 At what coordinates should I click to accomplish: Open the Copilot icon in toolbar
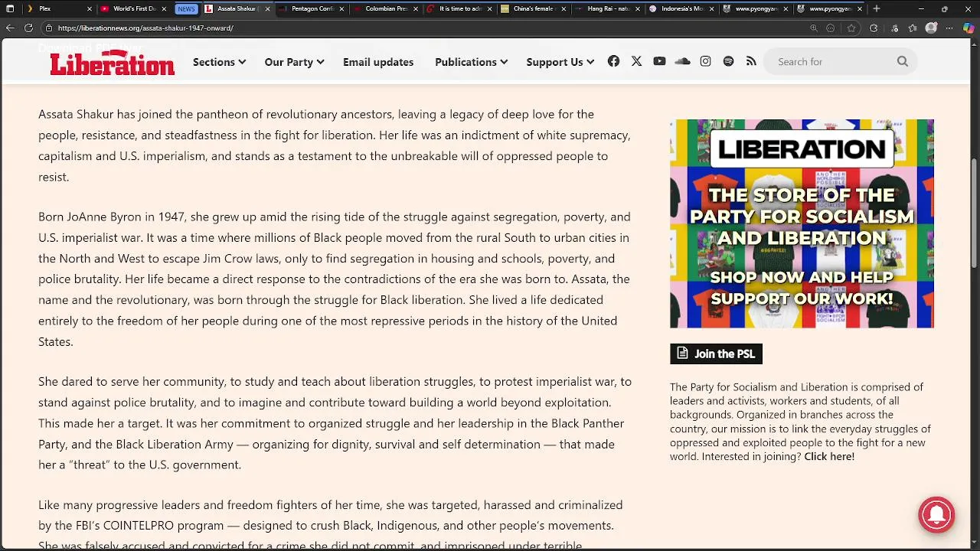pyautogui.click(x=969, y=28)
